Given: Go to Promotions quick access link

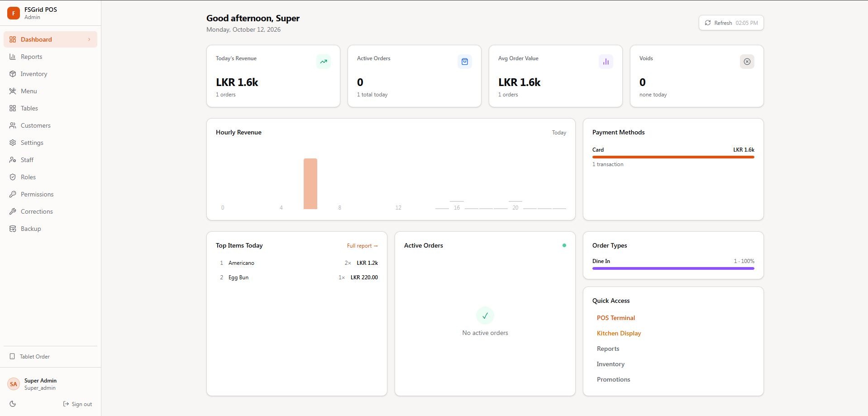Looking at the screenshot, I should pyautogui.click(x=613, y=379).
